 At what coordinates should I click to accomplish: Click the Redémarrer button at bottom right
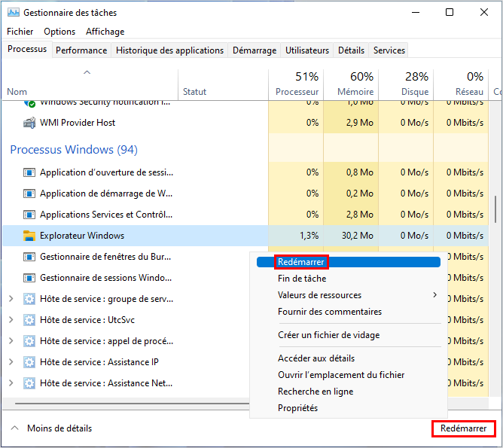pyautogui.click(x=464, y=428)
